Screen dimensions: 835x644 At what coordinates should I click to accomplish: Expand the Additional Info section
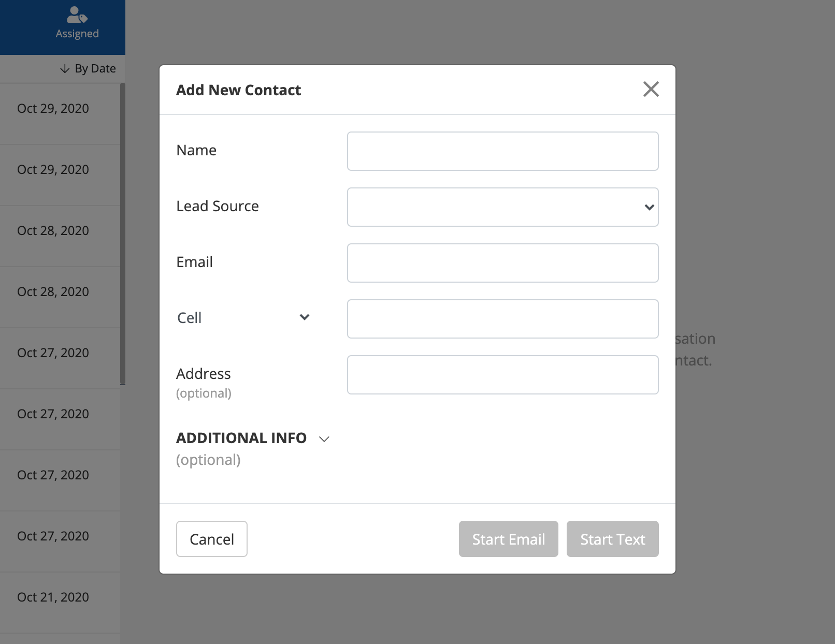[324, 439]
